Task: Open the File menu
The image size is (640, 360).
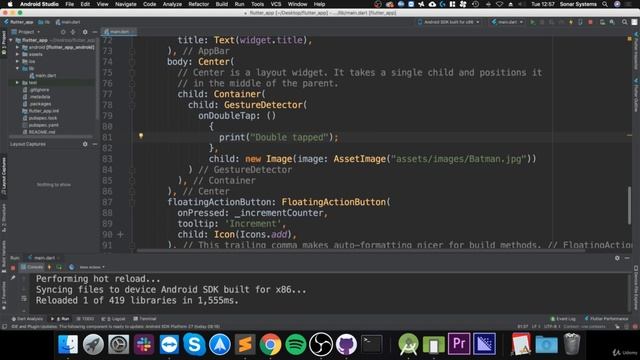Action: click(70, 4)
